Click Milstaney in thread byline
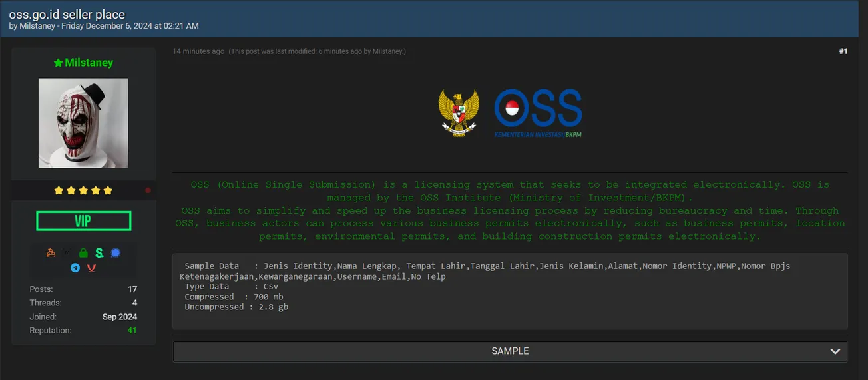The image size is (868, 380). point(37,26)
